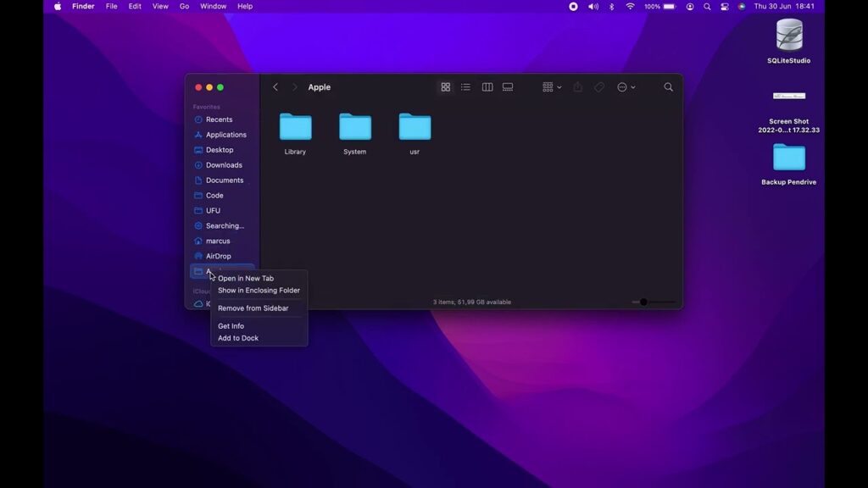Open the Group By options dropdown
This screenshot has width=868, height=488.
(552, 87)
